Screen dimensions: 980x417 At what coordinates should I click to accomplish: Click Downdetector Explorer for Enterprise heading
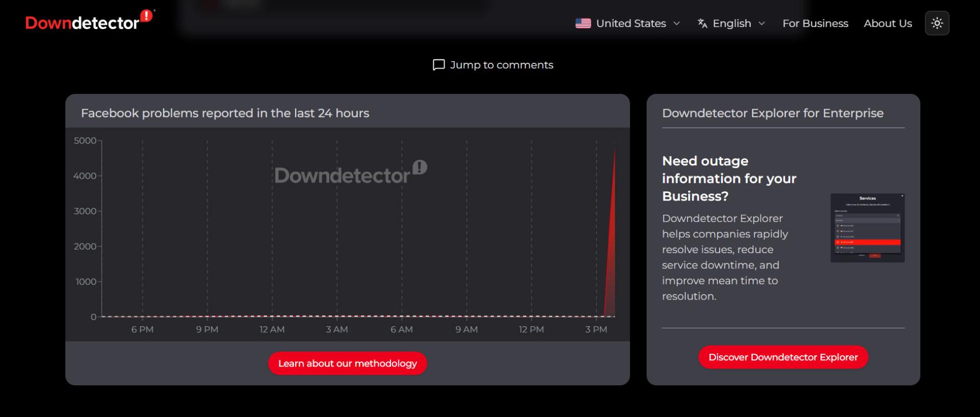click(773, 113)
